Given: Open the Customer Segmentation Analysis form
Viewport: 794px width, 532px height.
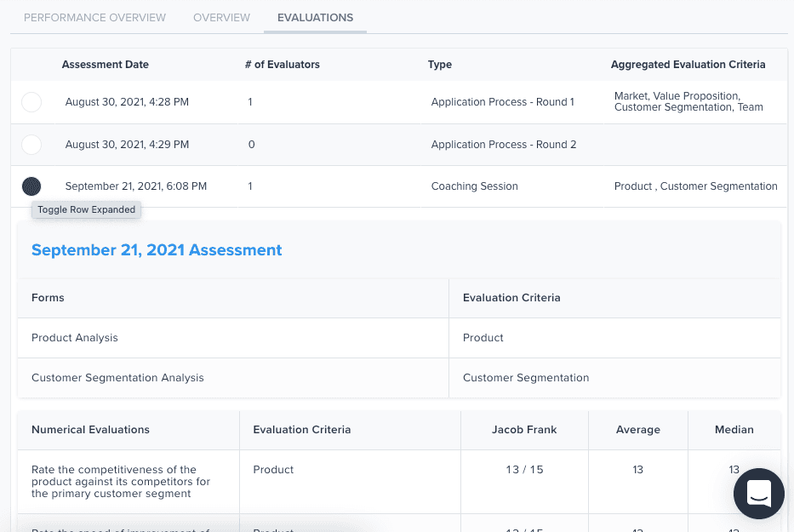Looking at the screenshot, I should coord(117,378).
